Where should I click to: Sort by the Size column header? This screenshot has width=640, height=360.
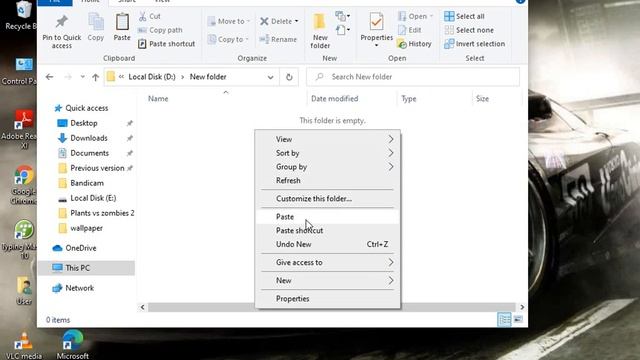[482, 99]
